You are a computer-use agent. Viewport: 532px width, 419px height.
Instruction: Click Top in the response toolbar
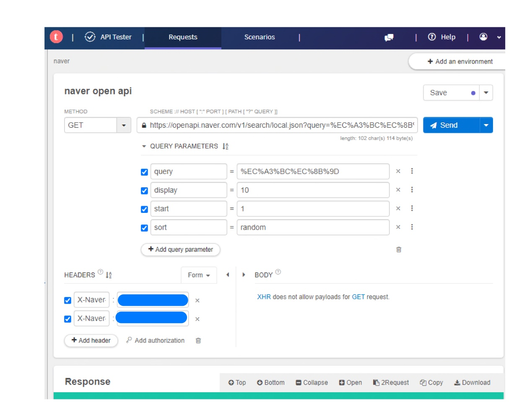[237, 383]
